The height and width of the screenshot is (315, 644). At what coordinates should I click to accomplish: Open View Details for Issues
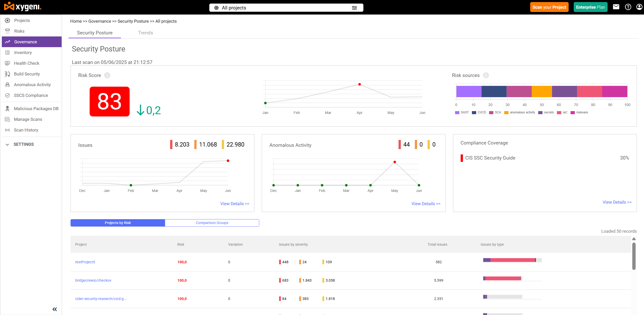(x=235, y=204)
